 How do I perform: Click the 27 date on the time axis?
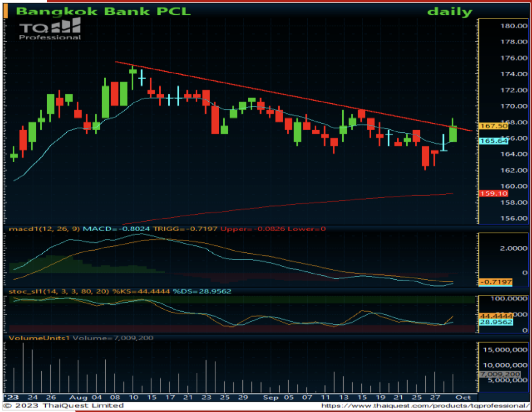(435, 397)
